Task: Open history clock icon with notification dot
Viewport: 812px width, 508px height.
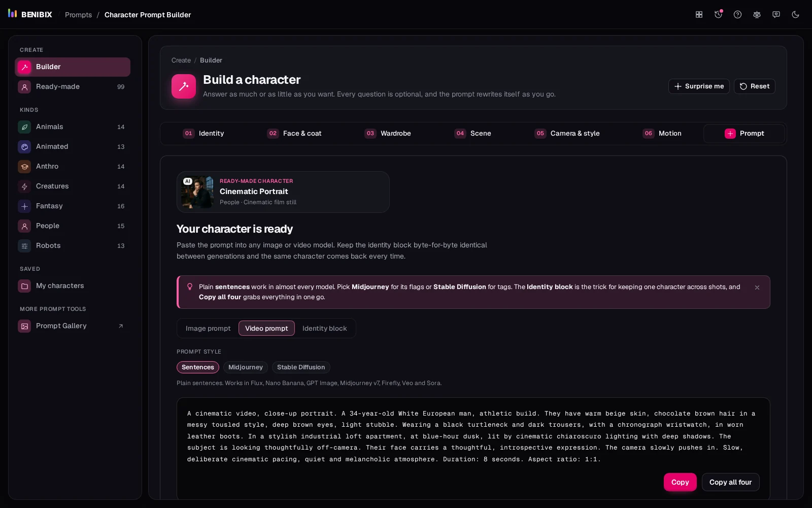Action: coord(718,15)
